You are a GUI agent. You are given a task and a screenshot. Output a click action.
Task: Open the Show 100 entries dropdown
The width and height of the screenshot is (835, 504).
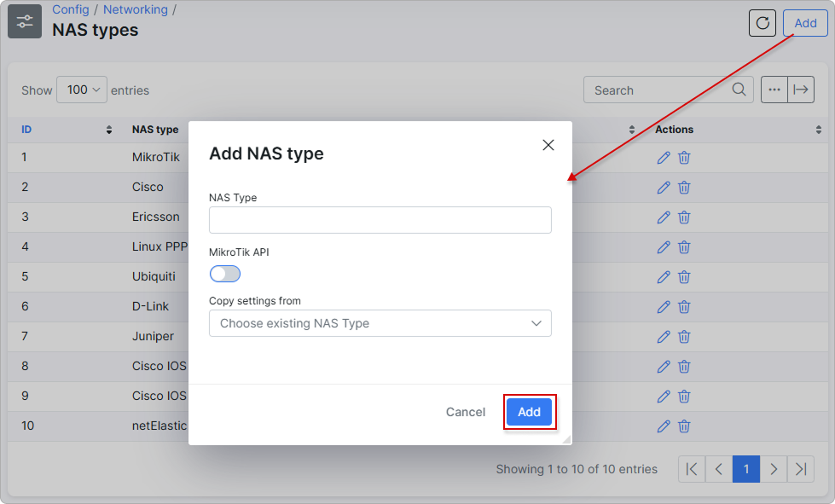[82, 90]
